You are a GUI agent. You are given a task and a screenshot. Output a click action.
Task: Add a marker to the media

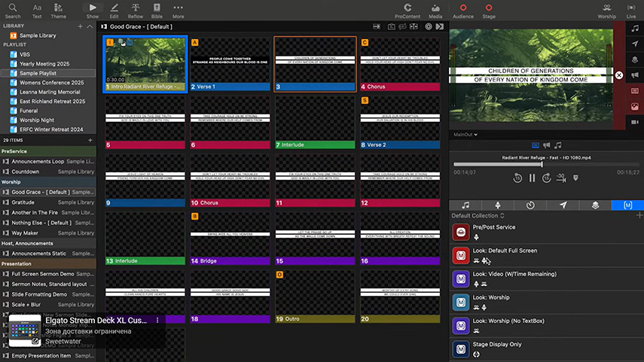(575, 178)
